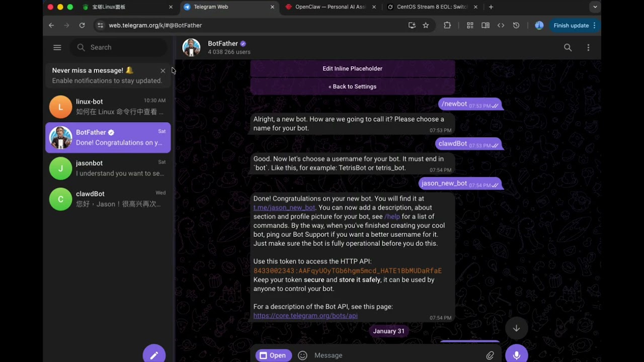Click the Open button beside message field
The height and width of the screenshot is (362, 644).
(x=273, y=355)
